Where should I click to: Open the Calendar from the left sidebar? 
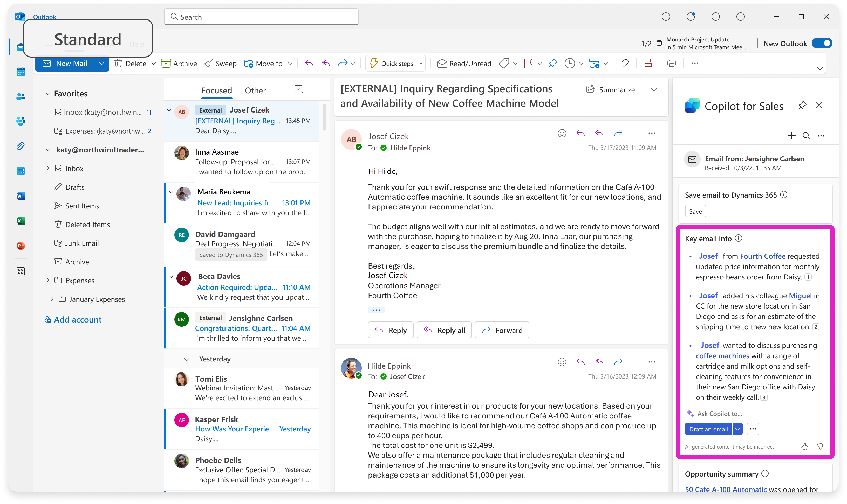[21, 72]
